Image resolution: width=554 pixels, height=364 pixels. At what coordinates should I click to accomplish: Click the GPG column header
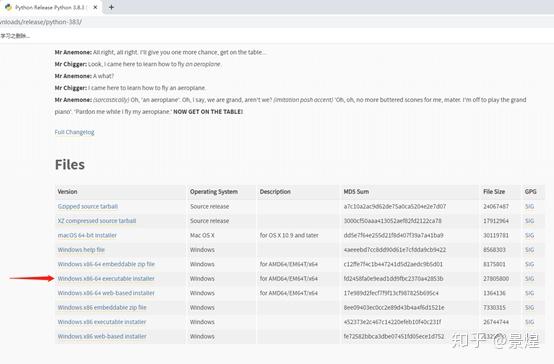[530, 192]
